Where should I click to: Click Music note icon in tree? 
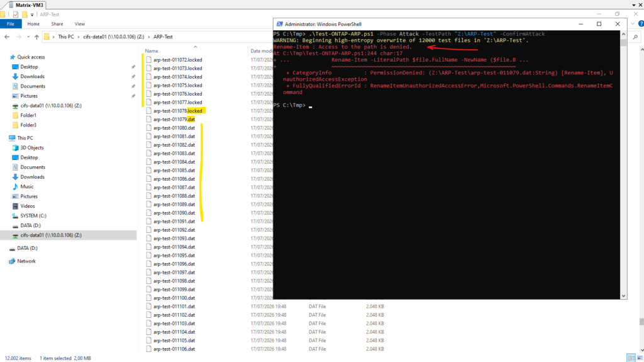pyautogui.click(x=15, y=186)
